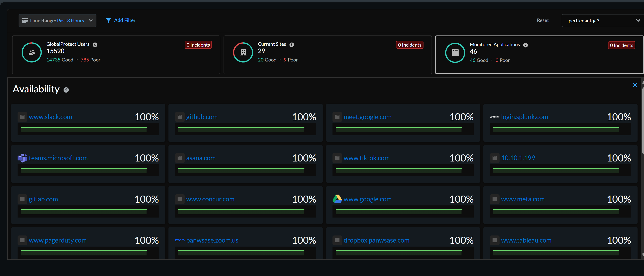Click the GlobalProtect Users circular gauge icon
The image size is (644, 276).
pos(32,52)
